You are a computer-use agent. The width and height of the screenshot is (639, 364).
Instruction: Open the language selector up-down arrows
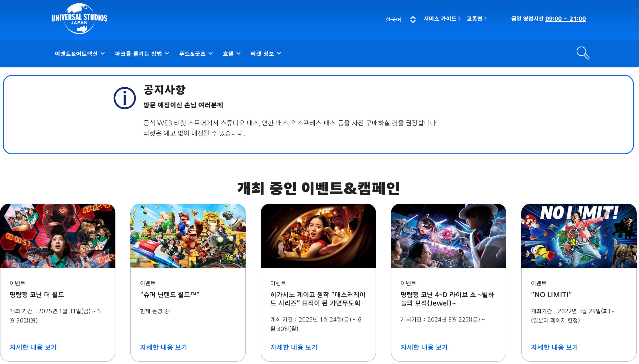pos(413,20)
